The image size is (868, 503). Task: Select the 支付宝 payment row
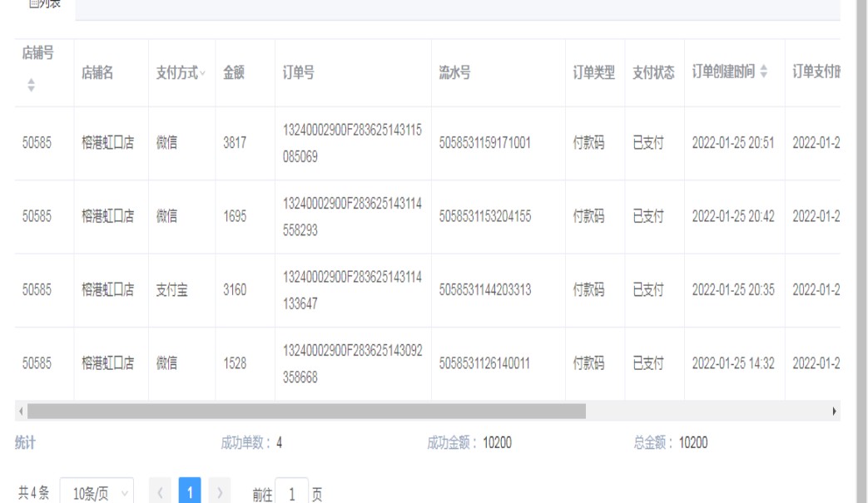pos(173,290)
